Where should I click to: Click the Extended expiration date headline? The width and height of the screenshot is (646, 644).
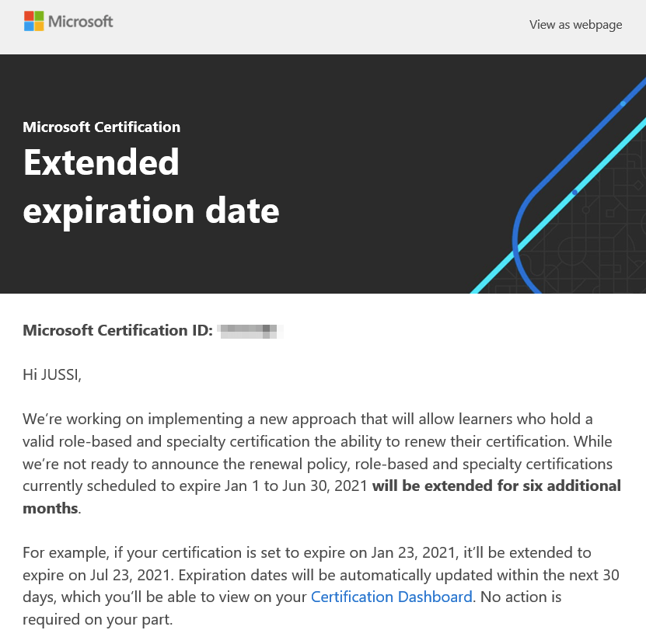coord(151,187)
